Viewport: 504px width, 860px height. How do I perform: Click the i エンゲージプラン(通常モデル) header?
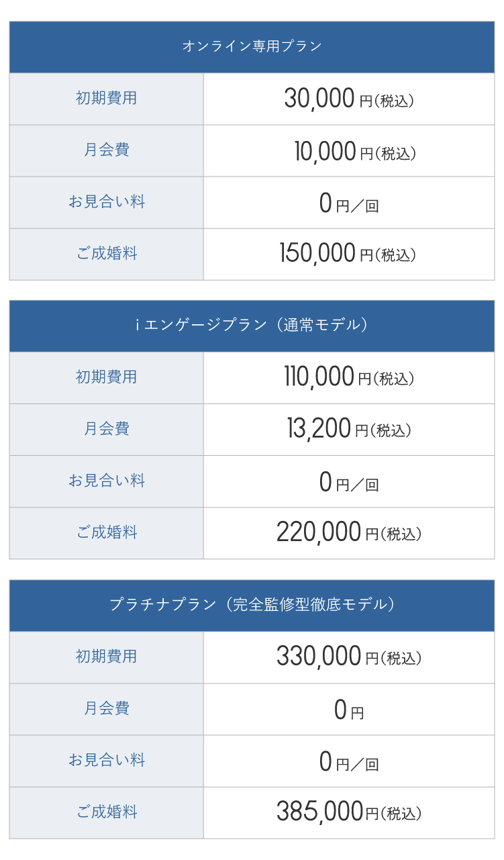click(252, 326)
